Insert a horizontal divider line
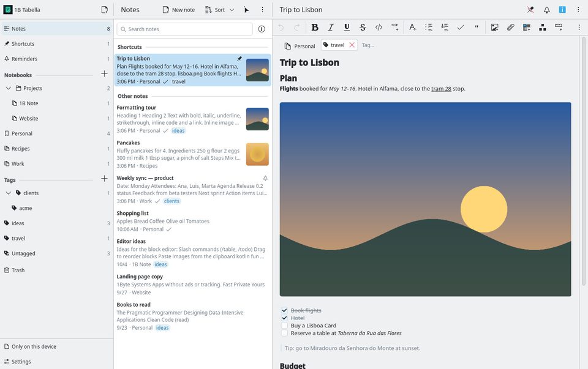This screenshot has height=369, width=588. pos(559,28)
